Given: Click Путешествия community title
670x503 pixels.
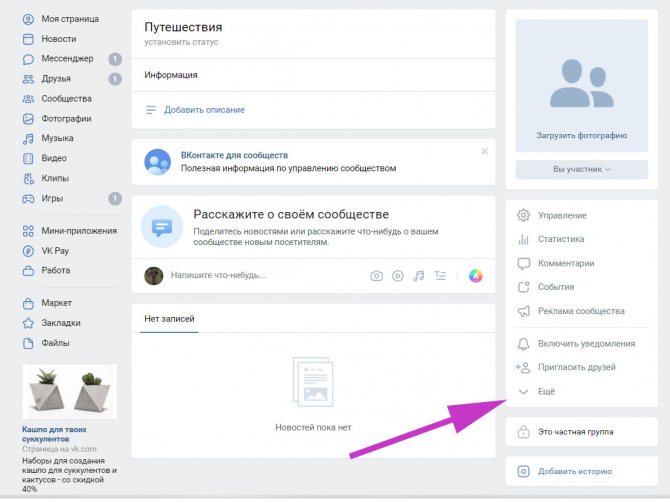Looking at the screenshot, I should tap(183, 27).
